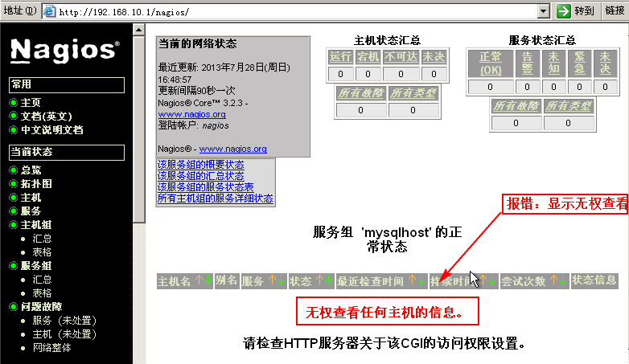Click 运行 in host status totals
Viewport: 629px width, 364px height.
(x=340, y=57)
